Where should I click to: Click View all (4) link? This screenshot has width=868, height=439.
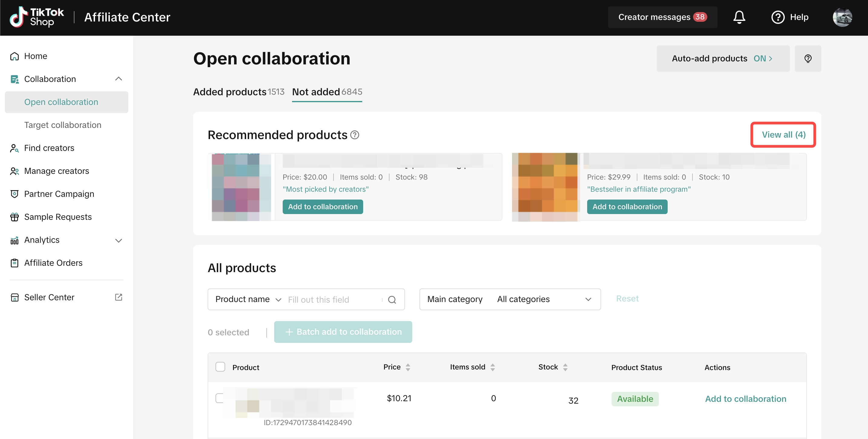click(x=784, y=135)
